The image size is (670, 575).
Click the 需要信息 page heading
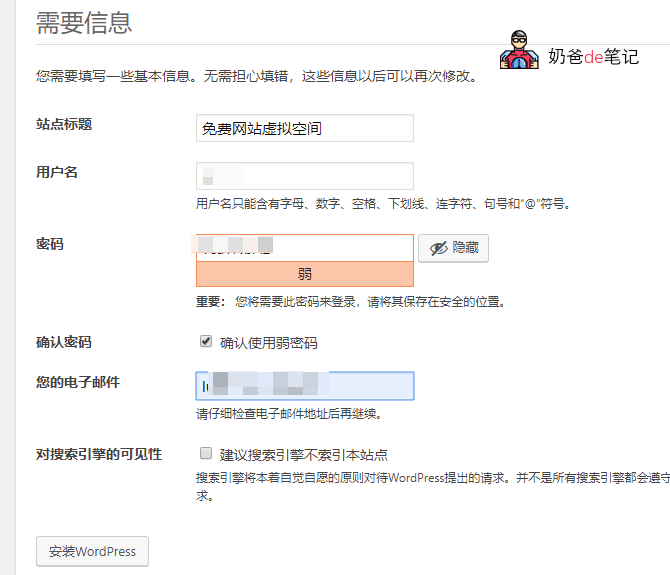tap(84, 22)
